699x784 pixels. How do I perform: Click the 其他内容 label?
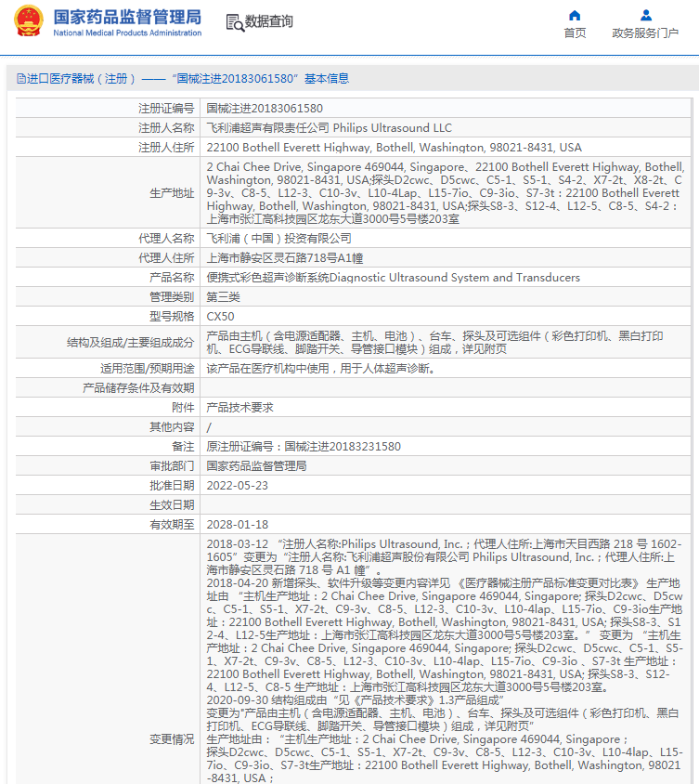click(172, 427)
